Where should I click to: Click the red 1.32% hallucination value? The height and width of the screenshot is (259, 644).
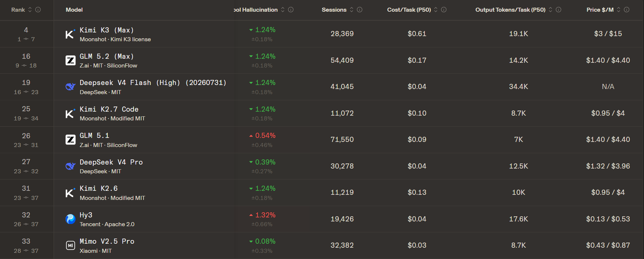coord(265,215)
